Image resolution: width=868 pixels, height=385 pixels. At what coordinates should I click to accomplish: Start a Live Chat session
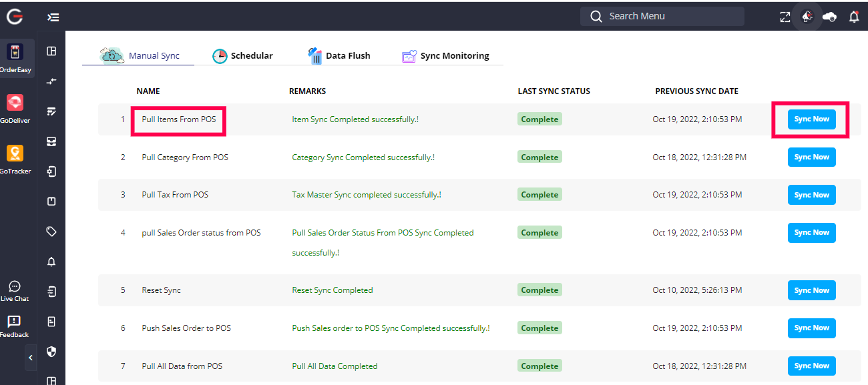point(15,290)
